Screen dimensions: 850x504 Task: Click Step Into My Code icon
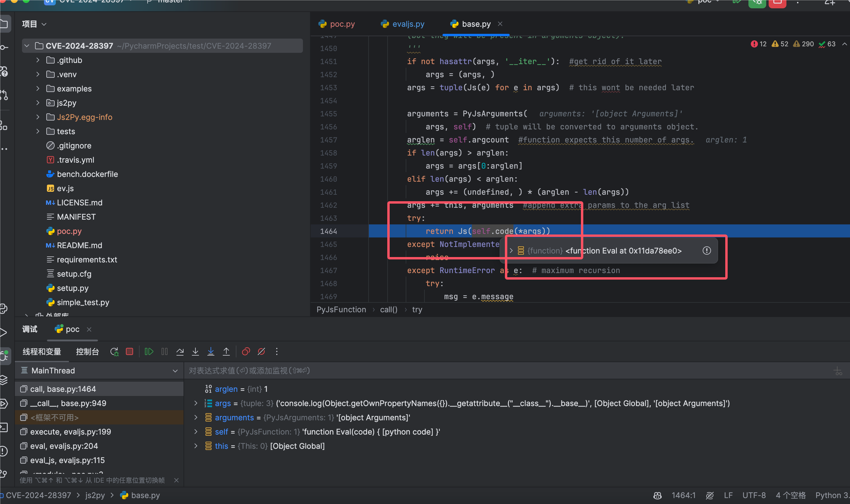211,351
